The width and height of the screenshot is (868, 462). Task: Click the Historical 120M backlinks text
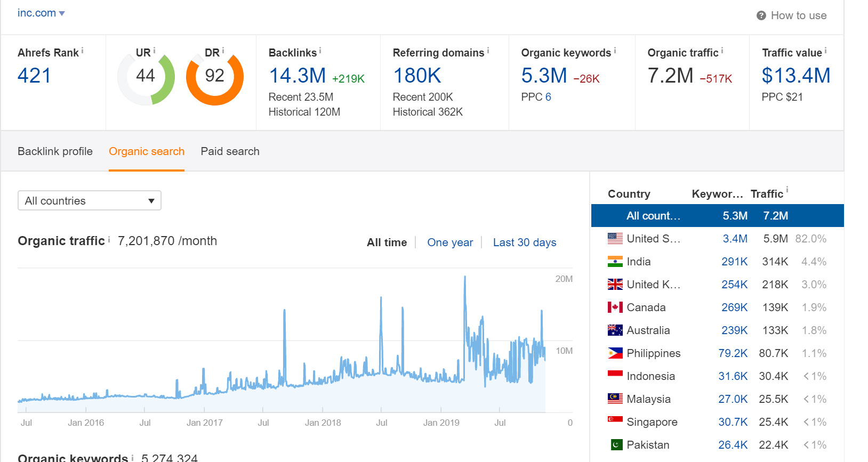304,112
